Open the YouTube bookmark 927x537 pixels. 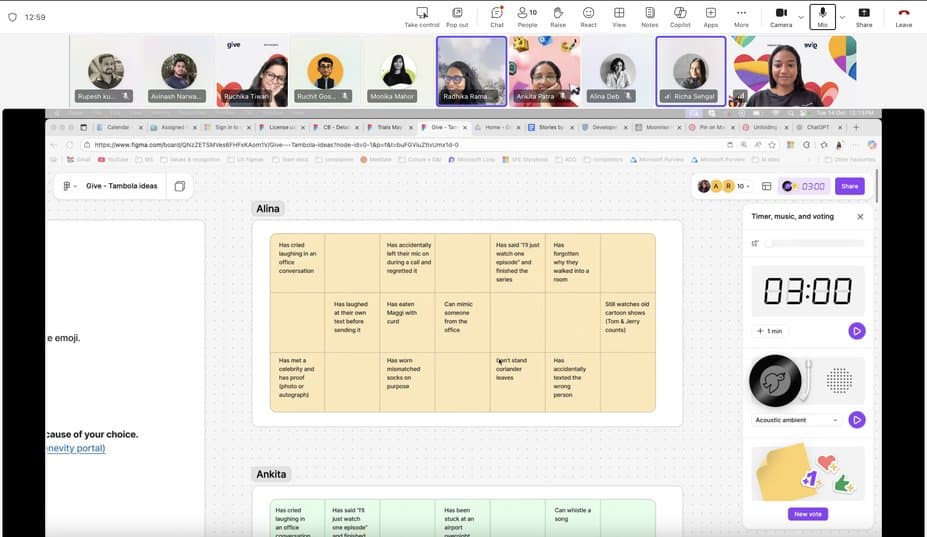[113, 160]
